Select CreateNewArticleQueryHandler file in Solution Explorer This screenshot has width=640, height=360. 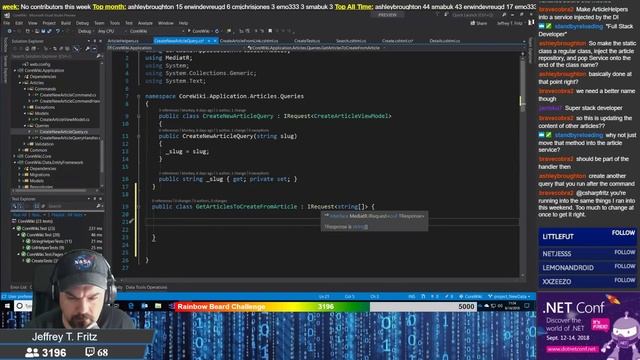coord(69,138)
